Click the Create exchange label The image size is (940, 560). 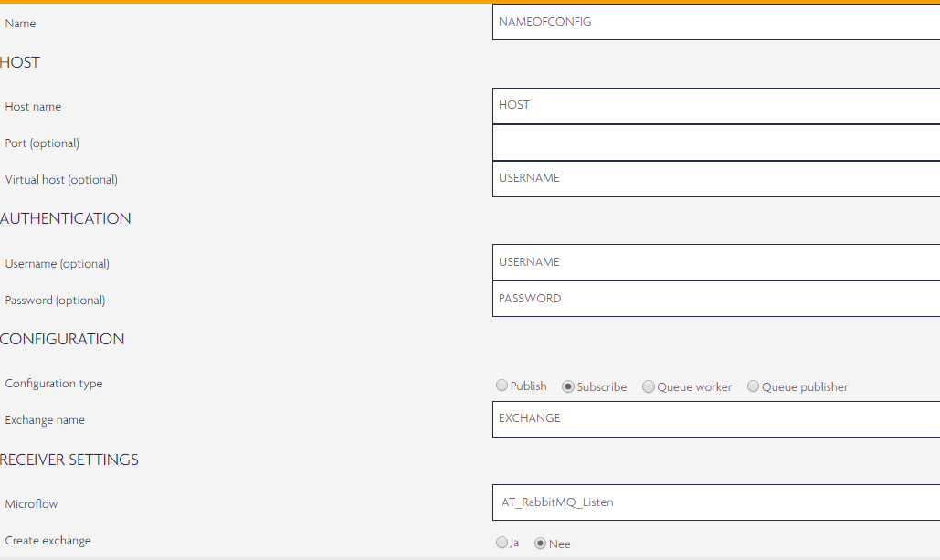tap(48, 541)
